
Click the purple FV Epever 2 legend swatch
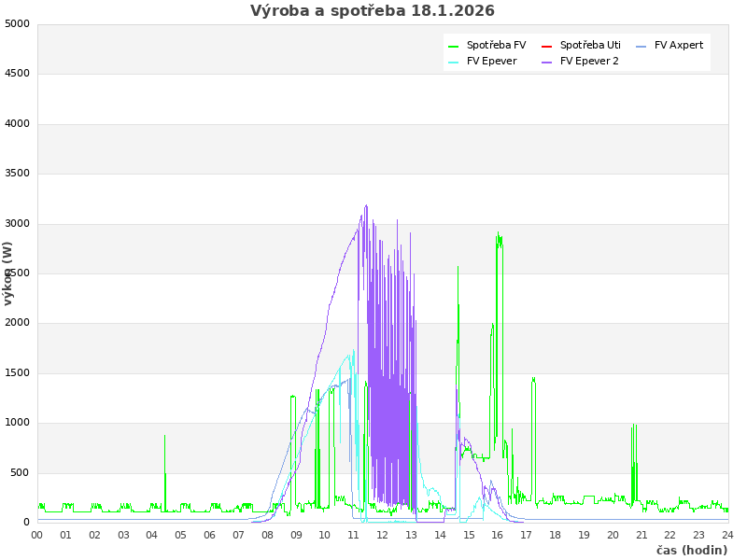point(547,62)
